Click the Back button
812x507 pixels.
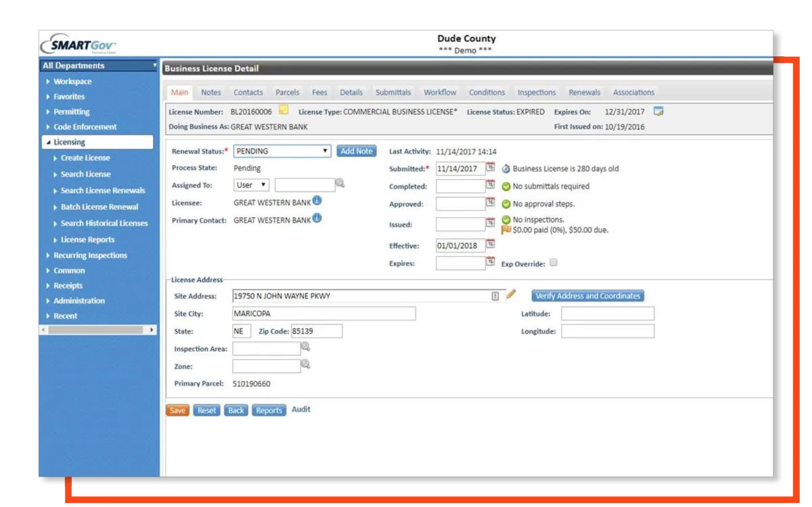[x=236, y=410]
